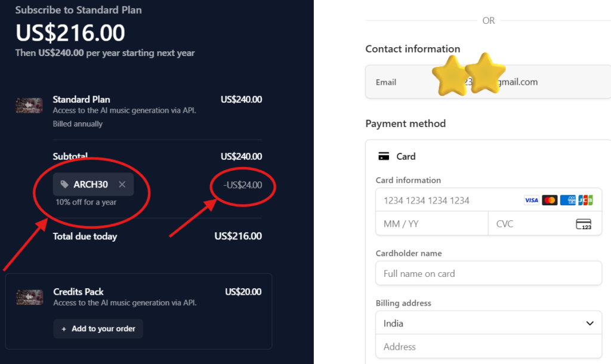Click the Mastercard brand icon
611x364 pixels.
pos(549,200)
